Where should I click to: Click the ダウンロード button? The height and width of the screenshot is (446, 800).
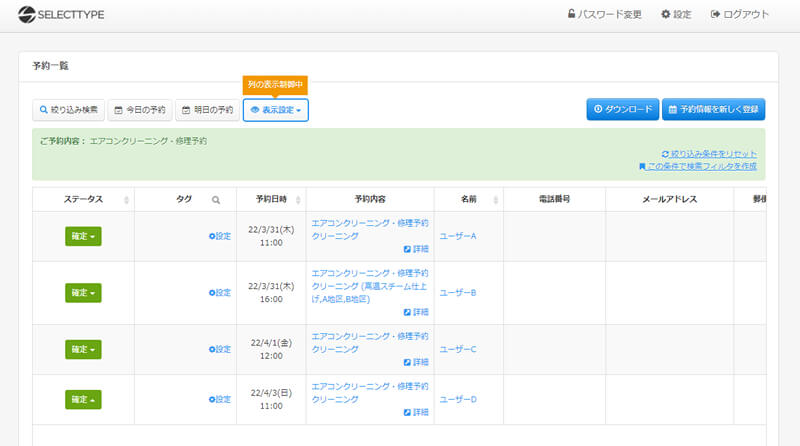pos(621,110)
